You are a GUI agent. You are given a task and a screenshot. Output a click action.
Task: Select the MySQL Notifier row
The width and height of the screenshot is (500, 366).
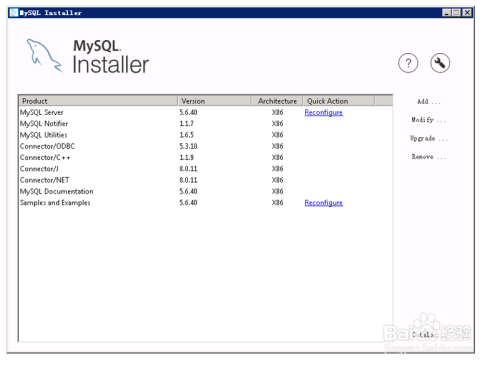pos(205,124)
